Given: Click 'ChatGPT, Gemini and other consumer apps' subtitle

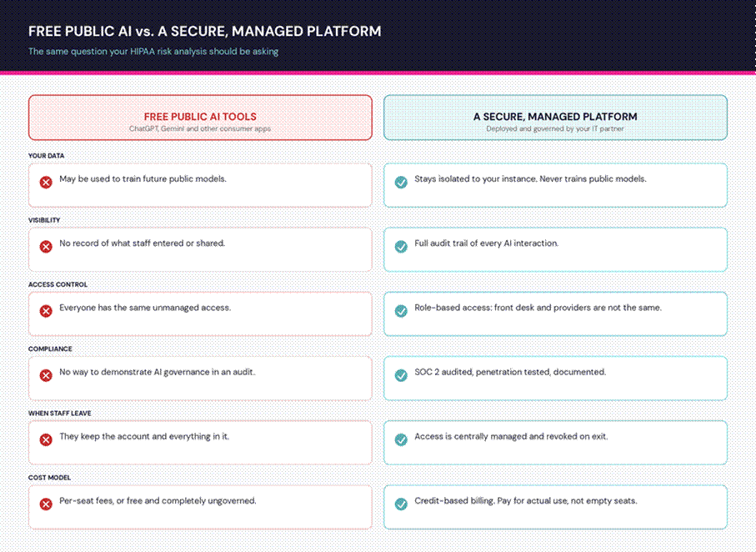Looking at the screenshot, I should click(x=200, y=129).
